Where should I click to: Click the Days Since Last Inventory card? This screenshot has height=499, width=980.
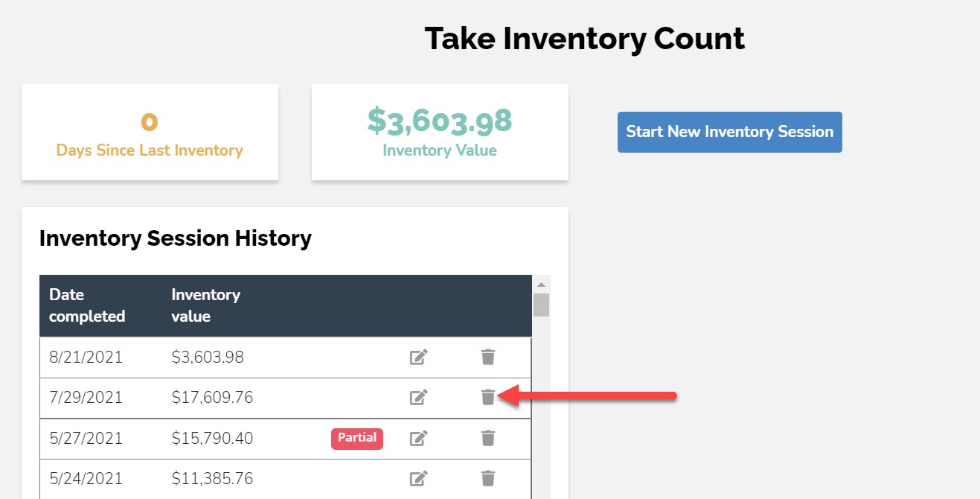(x=150, y=132)
